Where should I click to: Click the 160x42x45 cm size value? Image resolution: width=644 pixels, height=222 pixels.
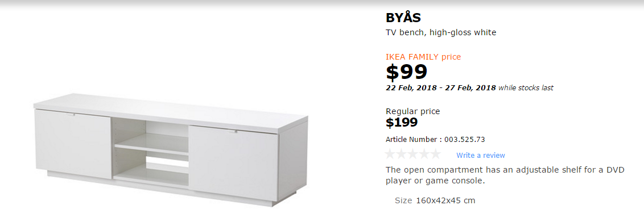[445, 200]
